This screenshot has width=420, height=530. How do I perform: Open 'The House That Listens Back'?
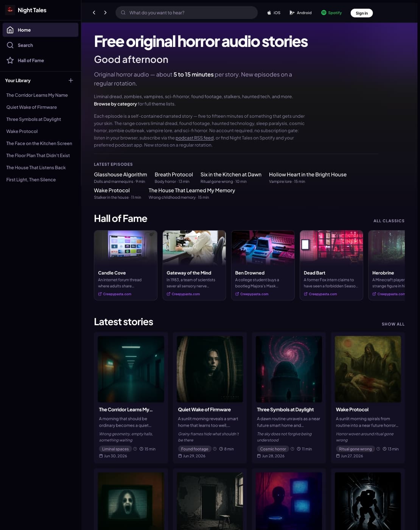[36, 168]
